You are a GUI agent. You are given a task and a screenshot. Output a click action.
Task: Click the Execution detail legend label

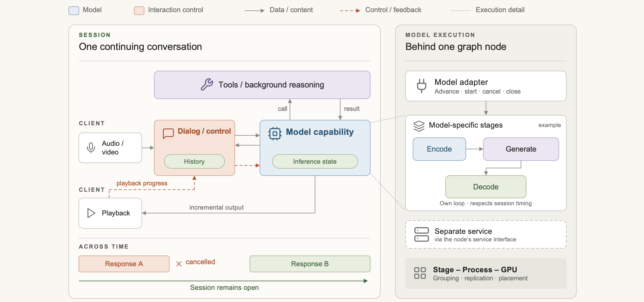coord(500,10)
